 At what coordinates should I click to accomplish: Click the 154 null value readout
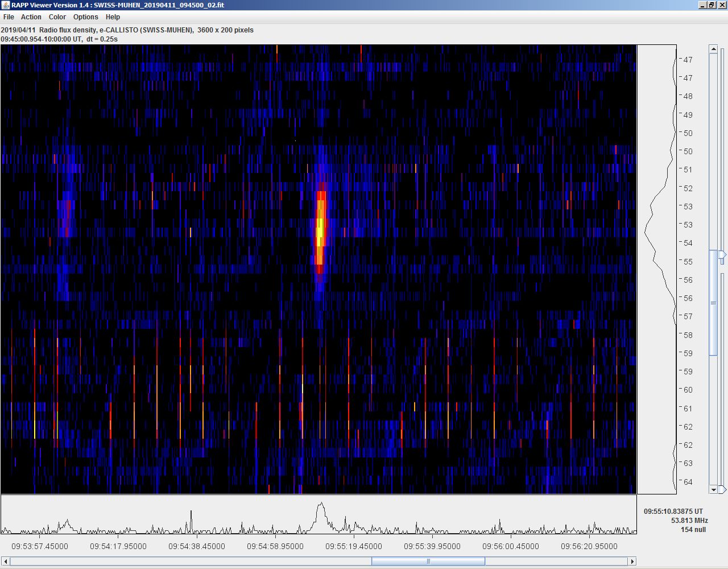pyautogui.click(x=693, y=530)
